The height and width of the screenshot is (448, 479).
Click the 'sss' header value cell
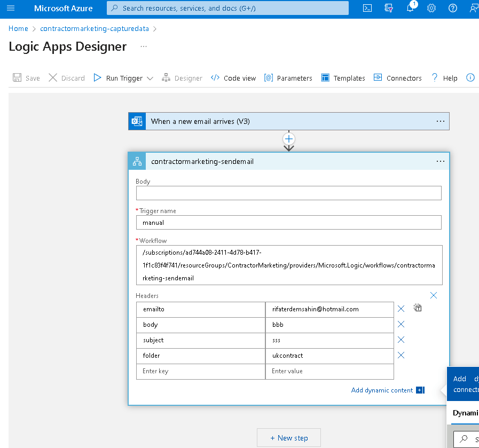point(329,341)
